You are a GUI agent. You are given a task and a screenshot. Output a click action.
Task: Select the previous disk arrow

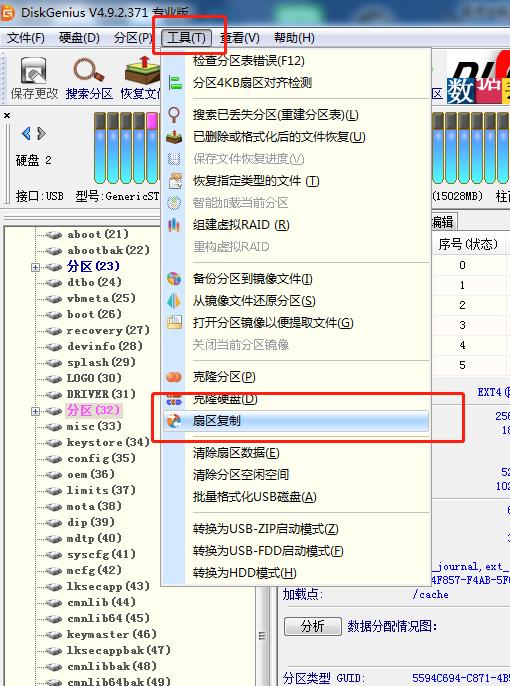pos(26,133)
